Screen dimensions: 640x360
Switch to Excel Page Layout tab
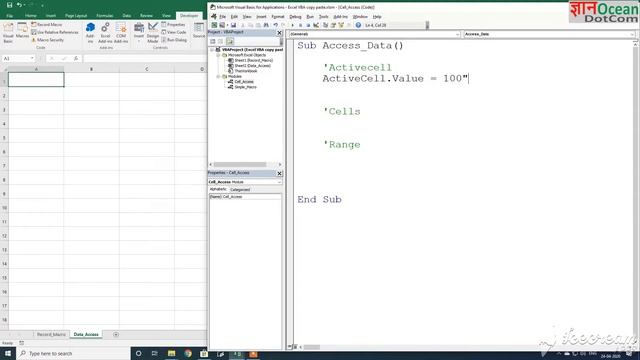coord(76,16)
